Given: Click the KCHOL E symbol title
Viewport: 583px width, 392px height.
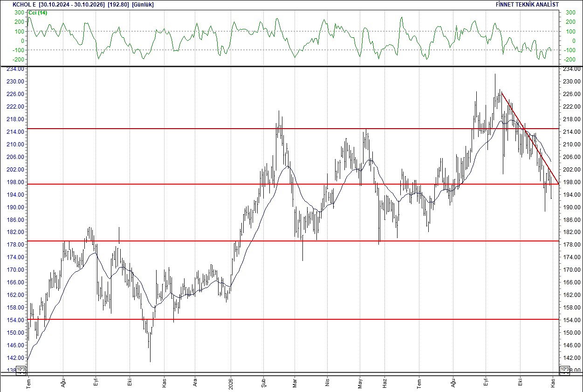Looking at the screenshot, I should coord(23,4).
